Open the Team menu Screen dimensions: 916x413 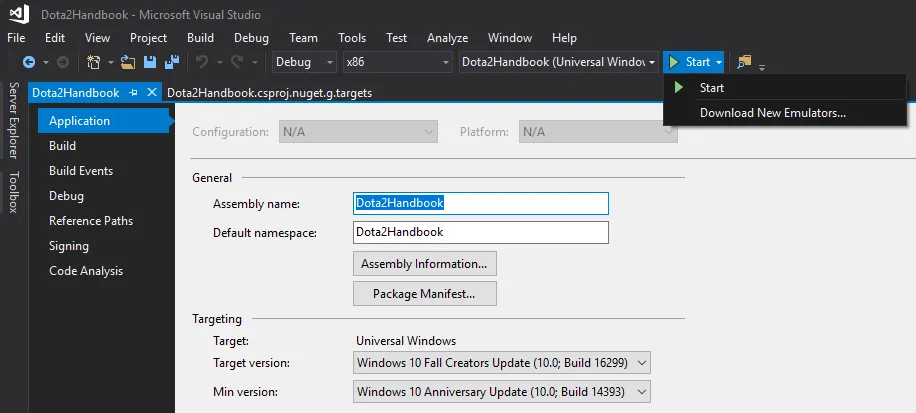303,38
